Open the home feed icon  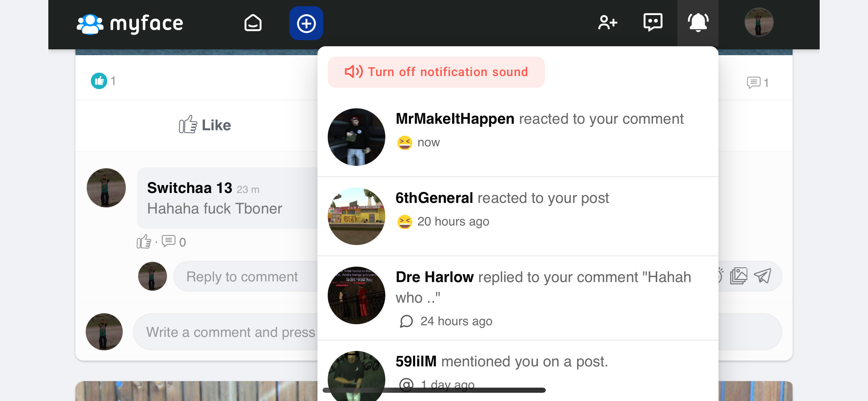point(253,23)
